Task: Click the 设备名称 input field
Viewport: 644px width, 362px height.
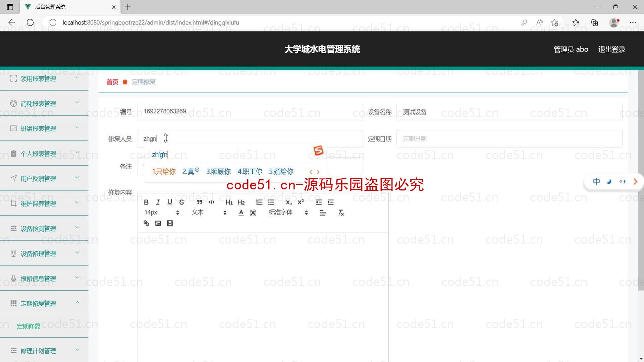Action: click(509, 112)
